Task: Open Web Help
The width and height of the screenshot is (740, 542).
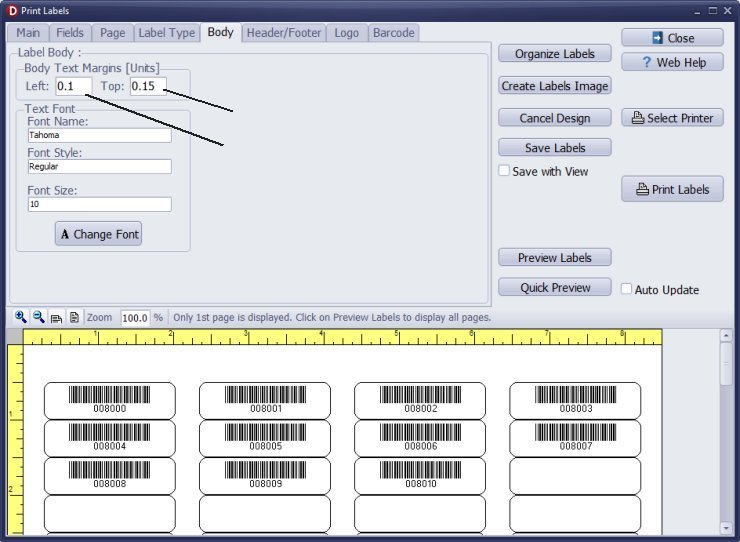Action: click(x=672, y=62)
